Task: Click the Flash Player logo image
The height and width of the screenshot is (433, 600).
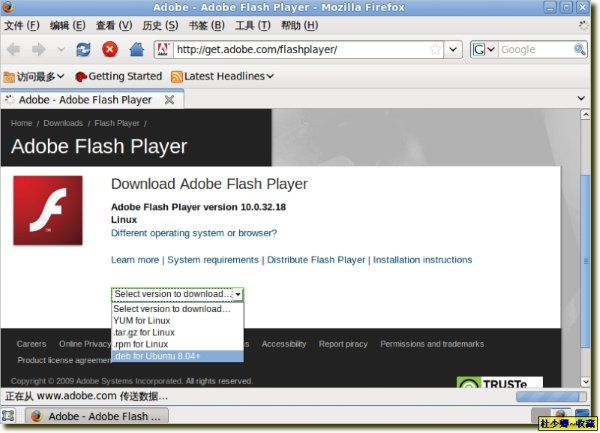Action: tap(48, 210)
